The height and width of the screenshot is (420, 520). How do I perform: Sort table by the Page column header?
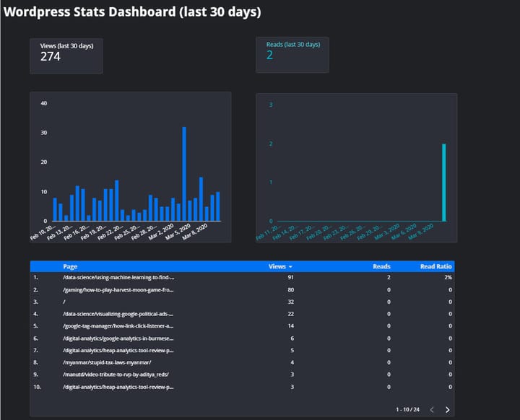point(70,266)
